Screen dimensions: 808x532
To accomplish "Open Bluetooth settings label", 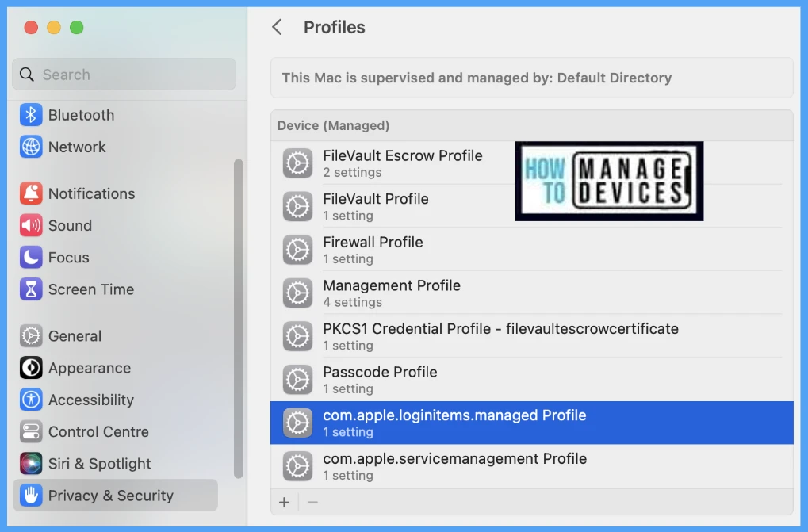I will pyautogui.click(x=82, y=115).
